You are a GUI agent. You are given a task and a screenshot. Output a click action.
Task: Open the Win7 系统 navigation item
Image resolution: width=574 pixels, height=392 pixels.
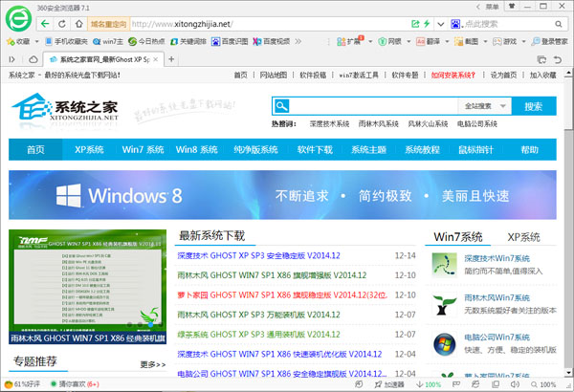point(143,149)
